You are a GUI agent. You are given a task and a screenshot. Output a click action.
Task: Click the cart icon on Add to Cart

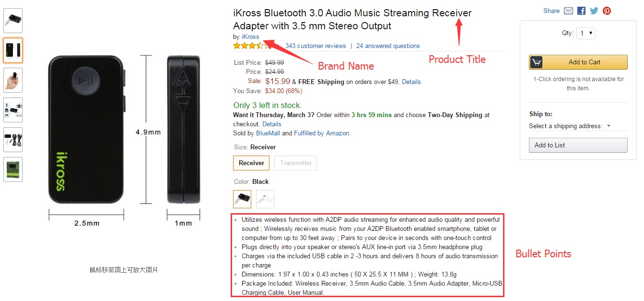536,62
